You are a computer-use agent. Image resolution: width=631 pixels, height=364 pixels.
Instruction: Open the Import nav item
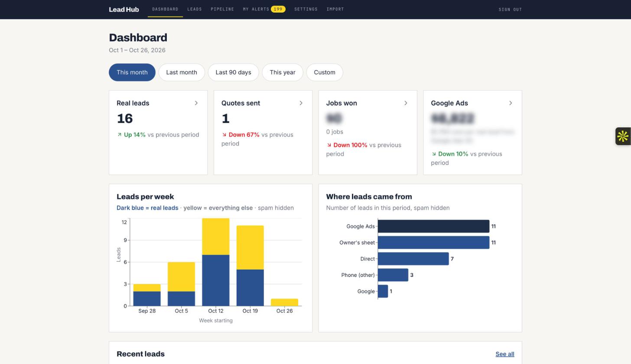[335, 9]
